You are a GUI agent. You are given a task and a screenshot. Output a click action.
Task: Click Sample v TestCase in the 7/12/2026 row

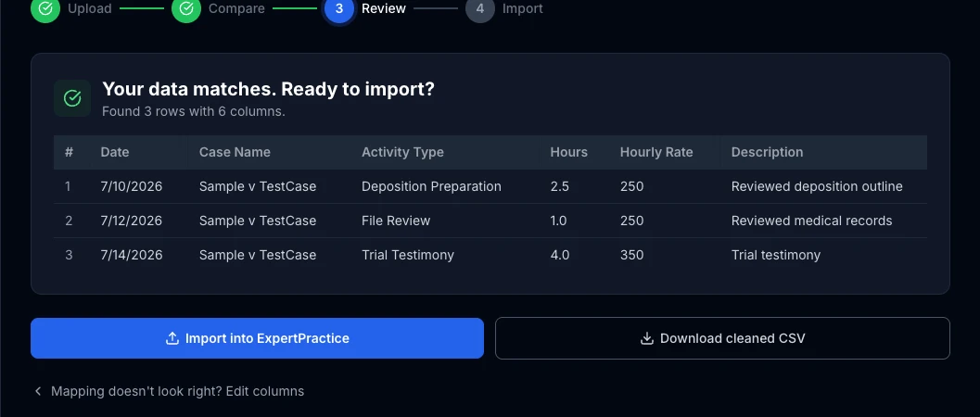point(258,221)
